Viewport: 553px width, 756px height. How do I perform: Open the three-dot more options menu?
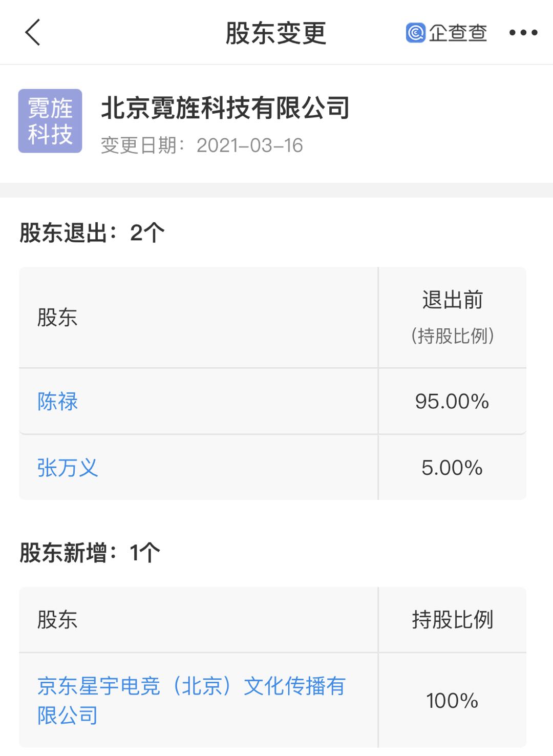pos(523,33)
